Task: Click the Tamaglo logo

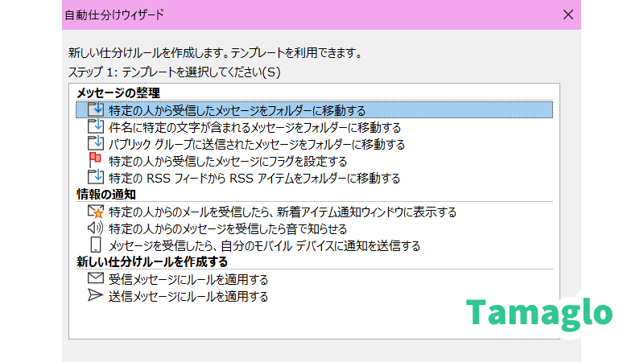Action: point(539,312)
